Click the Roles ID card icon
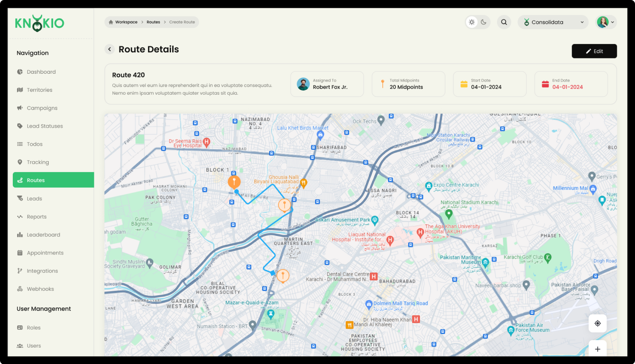Viewport: 635px width, 364px height. (20, 328)
